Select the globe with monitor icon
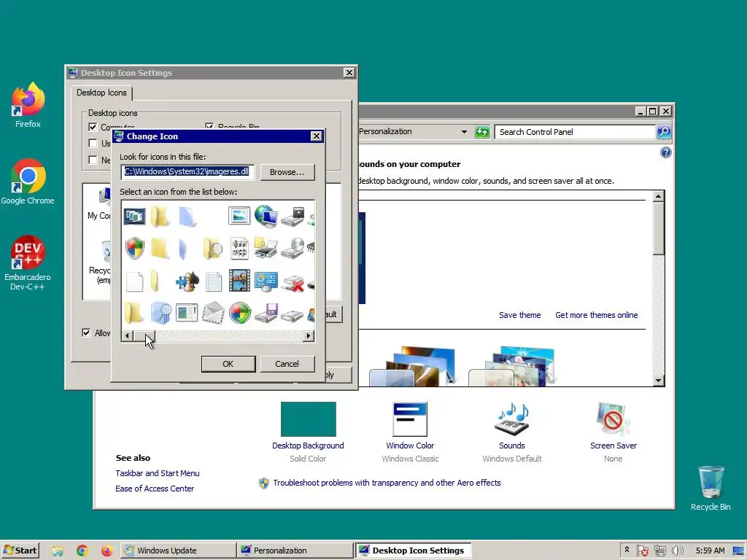The height and width of the screenshot is (560, 747). (266, 216)
